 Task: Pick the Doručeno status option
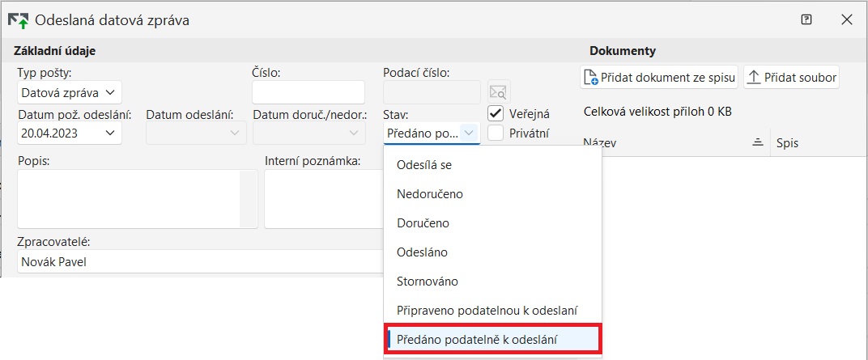click(x=423, y=223)
